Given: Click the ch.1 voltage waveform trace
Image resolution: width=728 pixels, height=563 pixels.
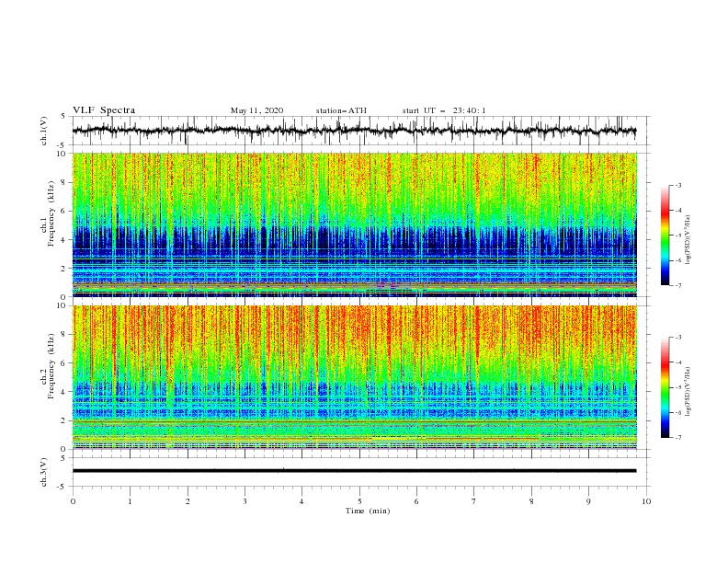Looking at the screenshot, I should point(354,131).
